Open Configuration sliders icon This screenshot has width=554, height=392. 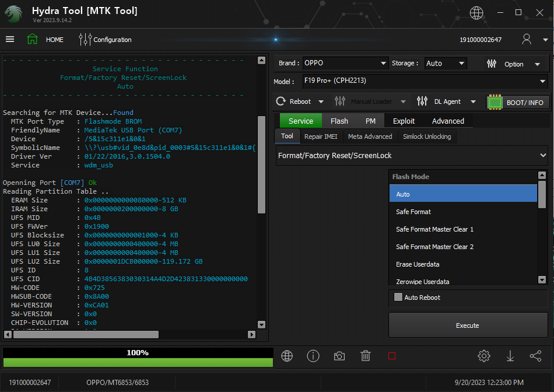85,39
